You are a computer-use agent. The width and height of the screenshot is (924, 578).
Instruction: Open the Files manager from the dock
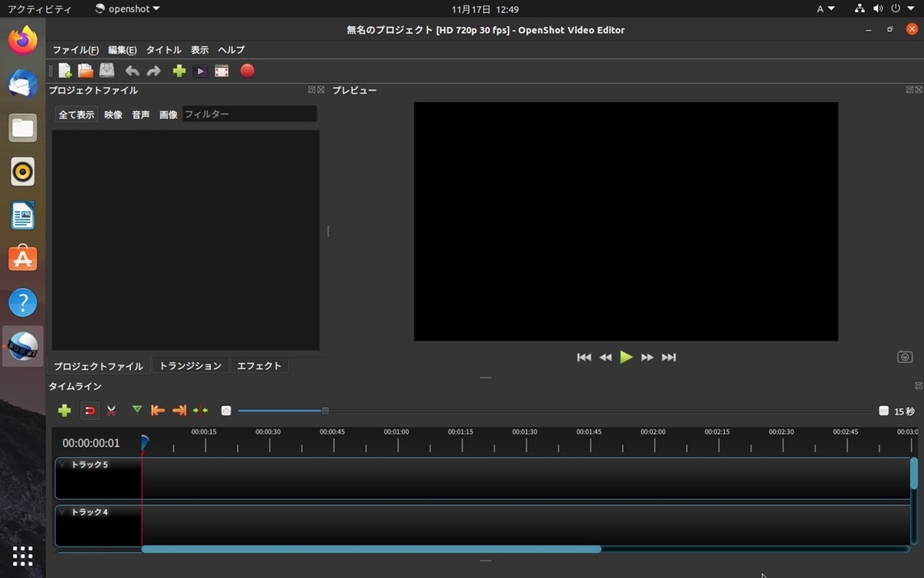pos(23,127)
